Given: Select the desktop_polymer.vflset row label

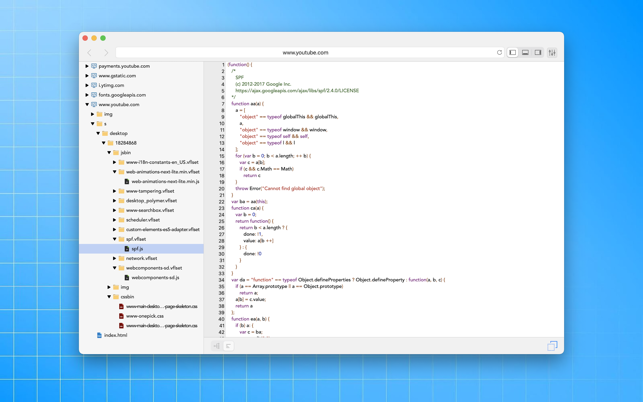Looking at the screenshot, I should coord(151,201).
